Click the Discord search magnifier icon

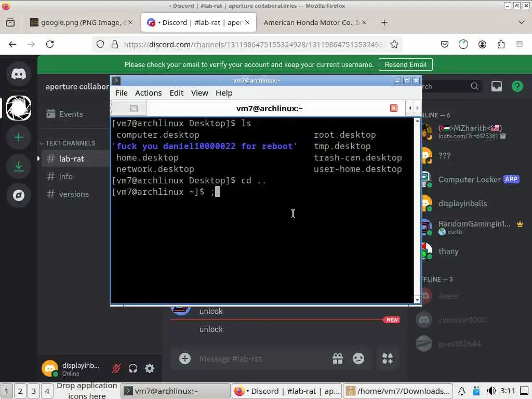coord(475,87)
